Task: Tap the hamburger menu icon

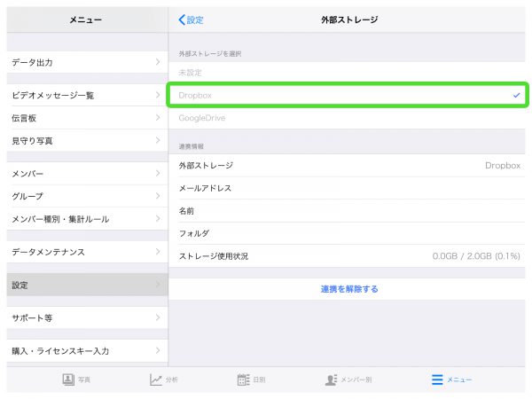Action: (x=436, y=379)
